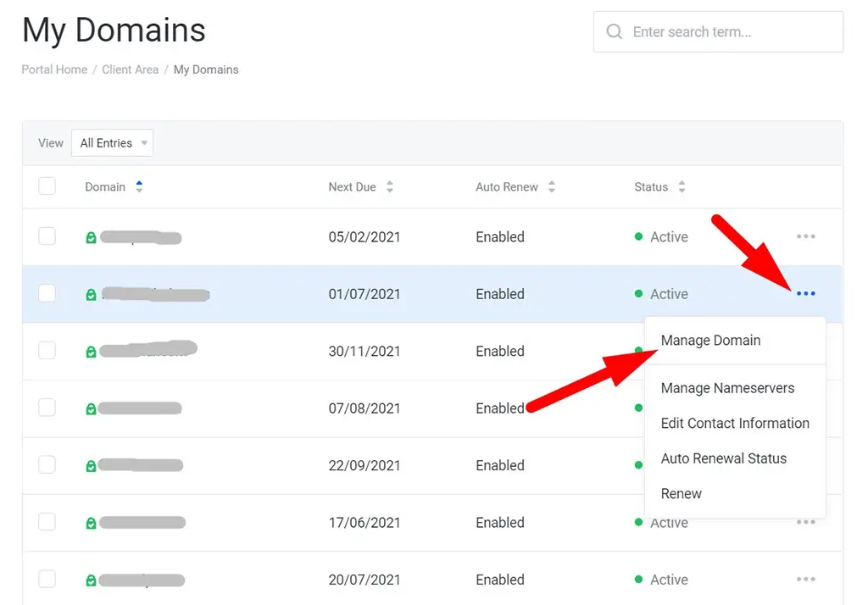Select Edit Contact Information menu entry

pos(735,423)
